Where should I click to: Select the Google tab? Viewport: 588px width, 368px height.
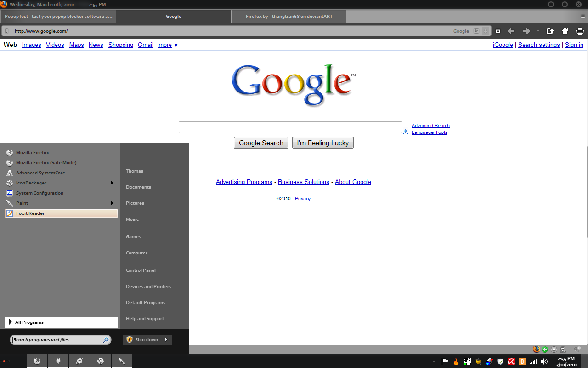[x=174, y=16]
